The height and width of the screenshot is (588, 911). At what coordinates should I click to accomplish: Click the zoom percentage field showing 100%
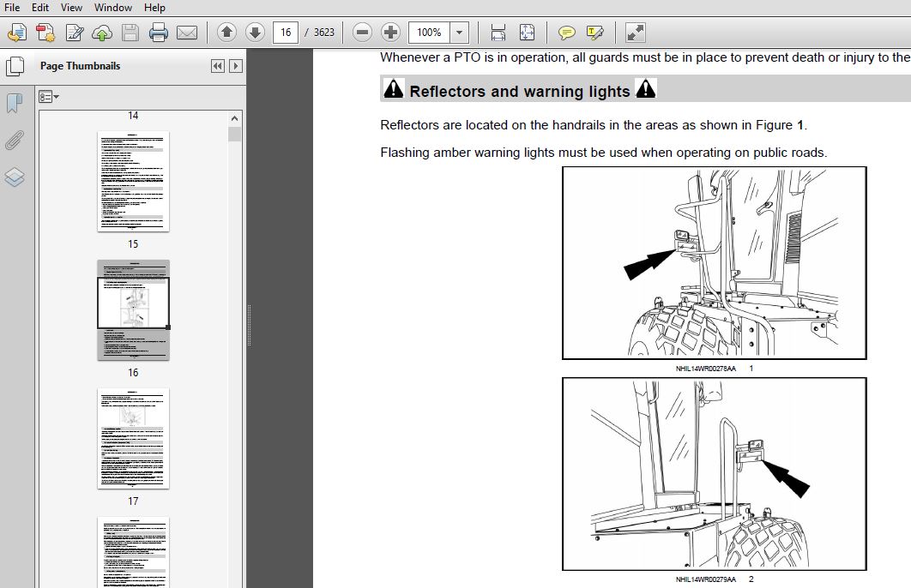click(x=429, y=33)
